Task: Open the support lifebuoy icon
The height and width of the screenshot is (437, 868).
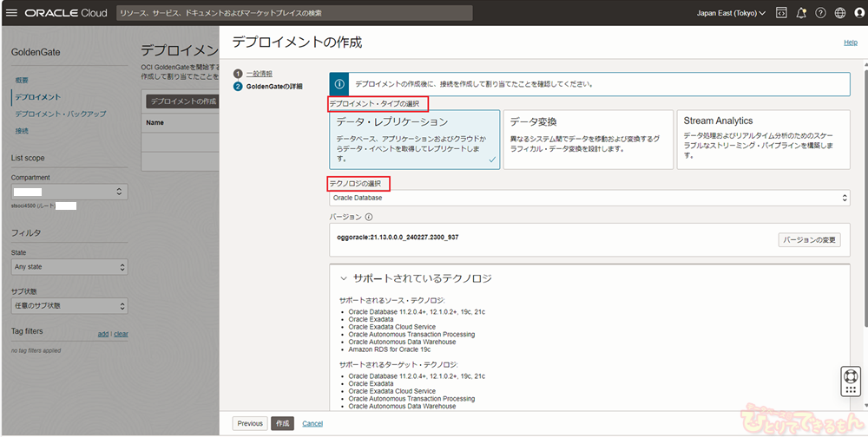Action: pos(851,375)
